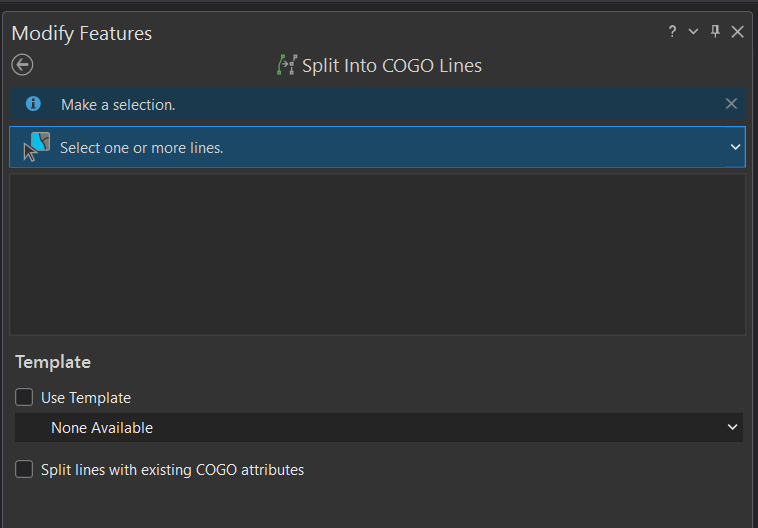Screen dimensions: 758x528
Task: Open help via the question mark icon
Action: coord(672,32)
